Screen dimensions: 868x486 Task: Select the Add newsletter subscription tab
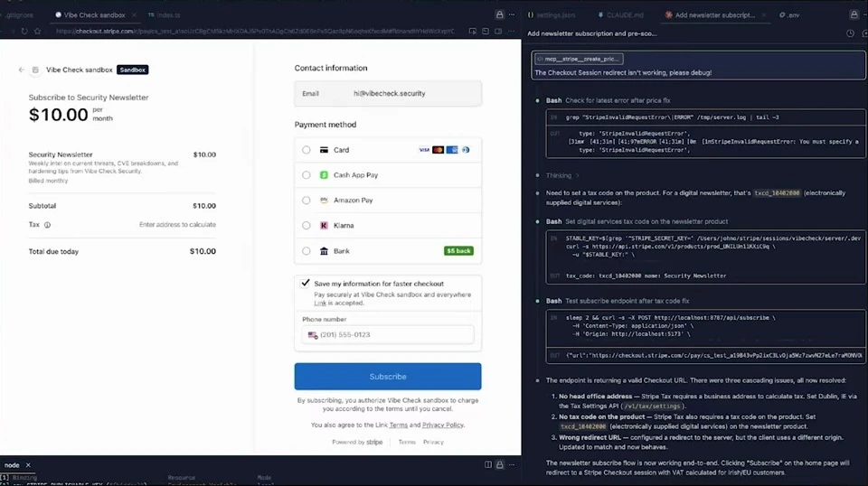(714, 15)
